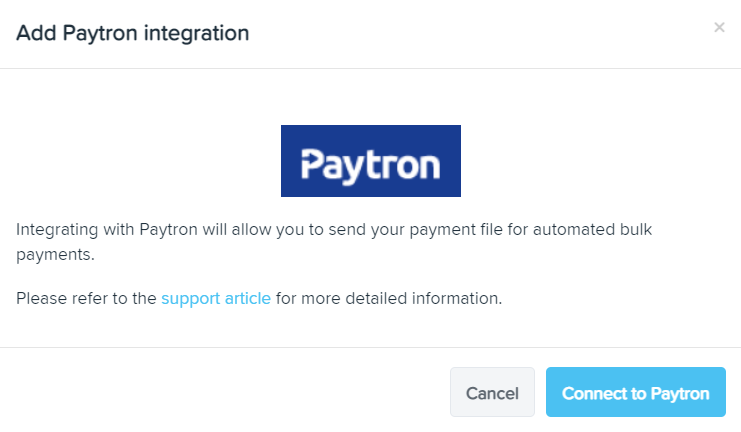The width and height of the screenshot is (741, 432).
Task: Click the blue Paytron brand banner
Action: pos(371,161)
